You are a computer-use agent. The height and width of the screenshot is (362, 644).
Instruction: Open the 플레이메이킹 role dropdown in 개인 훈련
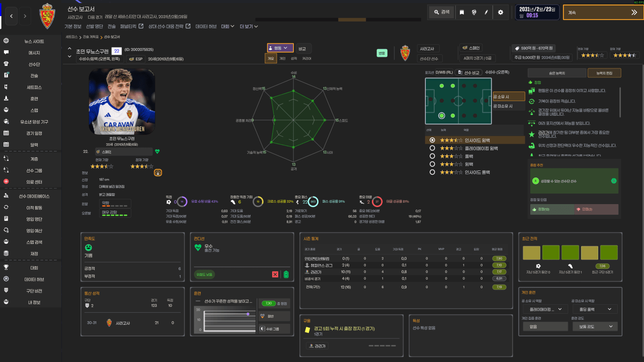pyautogui.click(x=545, y=309)
